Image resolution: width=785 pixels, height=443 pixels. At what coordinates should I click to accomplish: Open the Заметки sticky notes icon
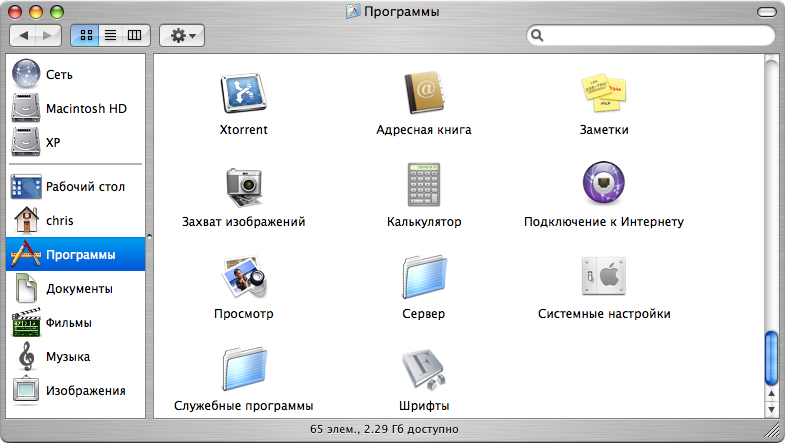(x=604, y=93)
